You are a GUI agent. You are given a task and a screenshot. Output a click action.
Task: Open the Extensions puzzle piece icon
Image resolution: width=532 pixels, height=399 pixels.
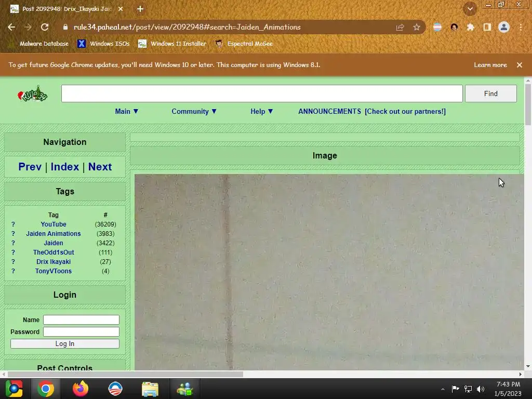click(470, 27)
